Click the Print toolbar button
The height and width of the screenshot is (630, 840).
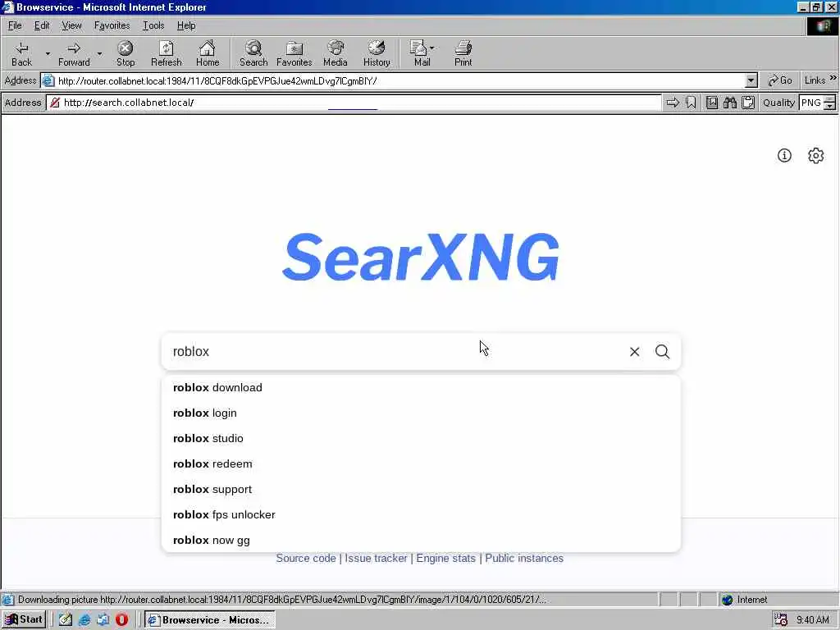tap(463, 53)
